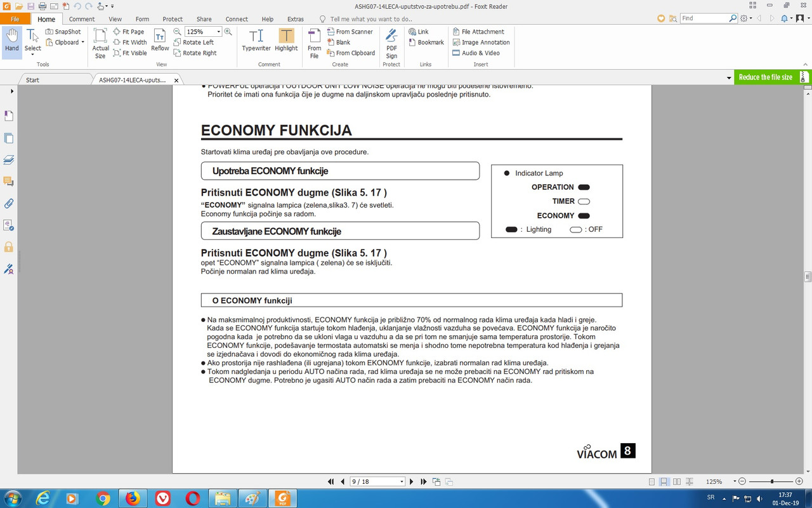Viewport: 812px width, 508px height.
Task: Rotate the page left
Action: pyautogui.click(x=193, y=43)
